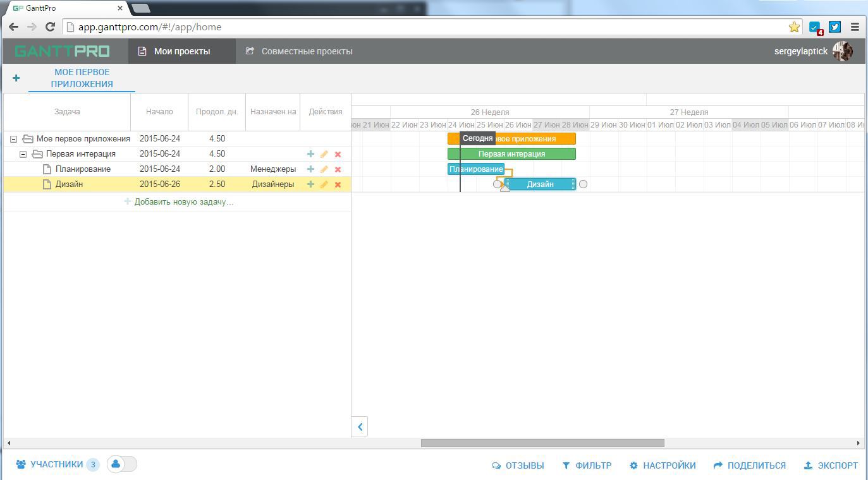Click the GanttPro logo
This screenshot has height=480, width=868.
click(62, 51)
